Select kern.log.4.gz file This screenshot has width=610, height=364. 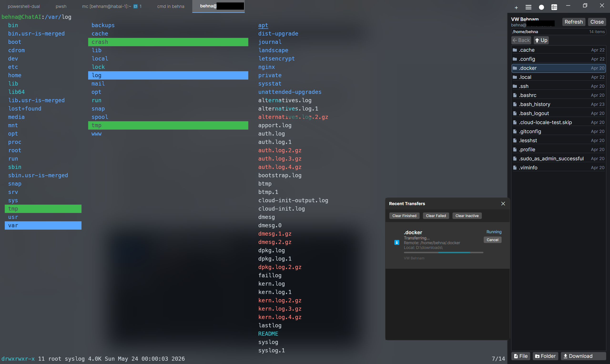pyautogui.click(x=280, y=317)
